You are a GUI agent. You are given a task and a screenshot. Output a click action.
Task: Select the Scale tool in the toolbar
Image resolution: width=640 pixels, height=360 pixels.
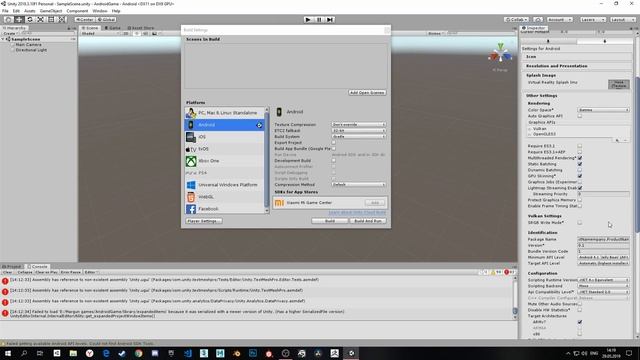coord(40,20)
